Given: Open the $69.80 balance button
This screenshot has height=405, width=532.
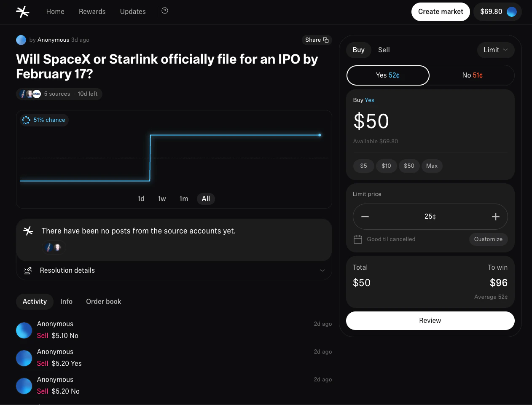Looking at the screenshot, I should click(498, 12).
